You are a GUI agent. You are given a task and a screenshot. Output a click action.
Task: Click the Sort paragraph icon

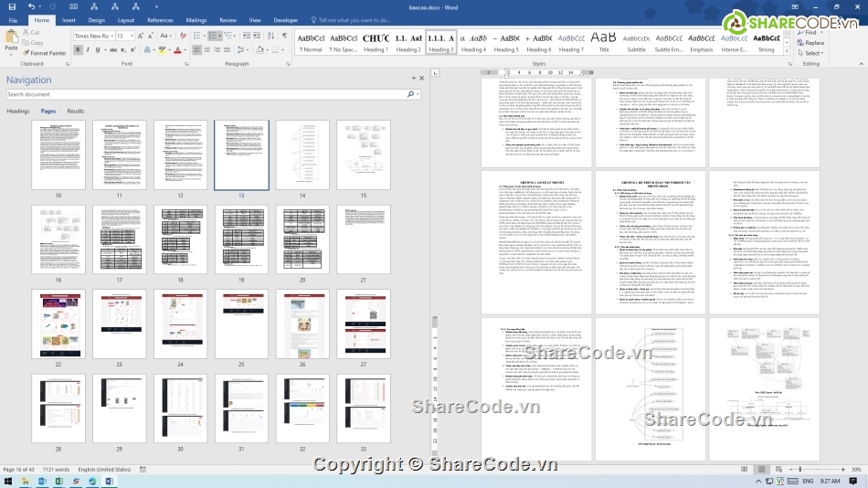point(271,36)
